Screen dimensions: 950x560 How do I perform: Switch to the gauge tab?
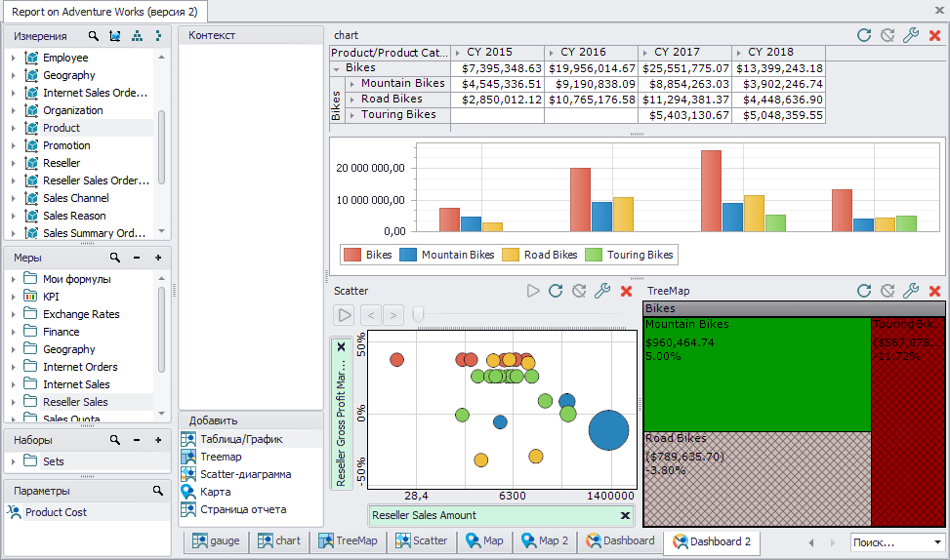(216, 541)
